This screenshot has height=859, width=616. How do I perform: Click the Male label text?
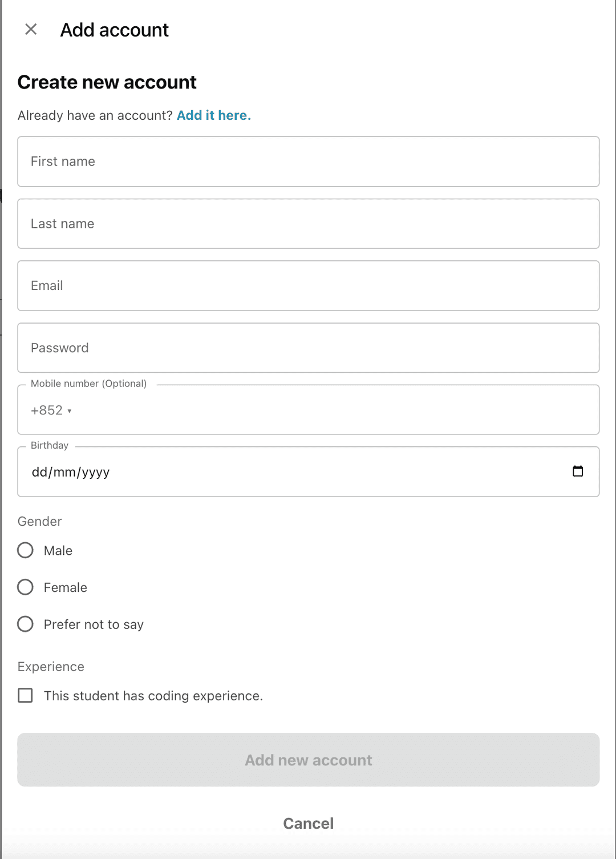click(x=58, y=551)
